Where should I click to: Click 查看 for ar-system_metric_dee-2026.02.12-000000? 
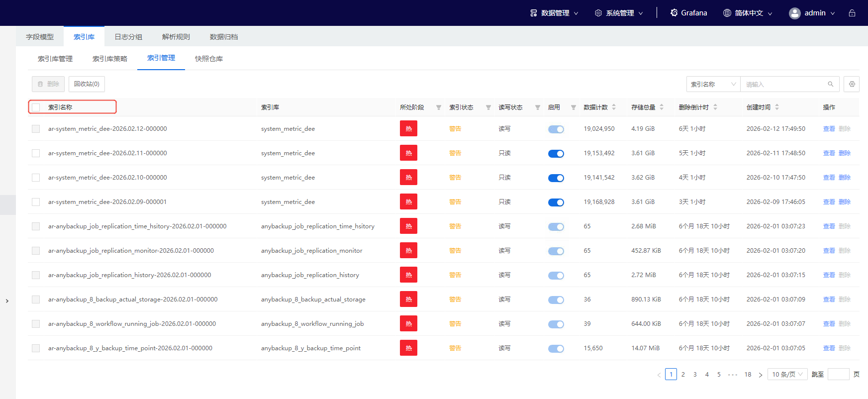click(x=829, y=129)
